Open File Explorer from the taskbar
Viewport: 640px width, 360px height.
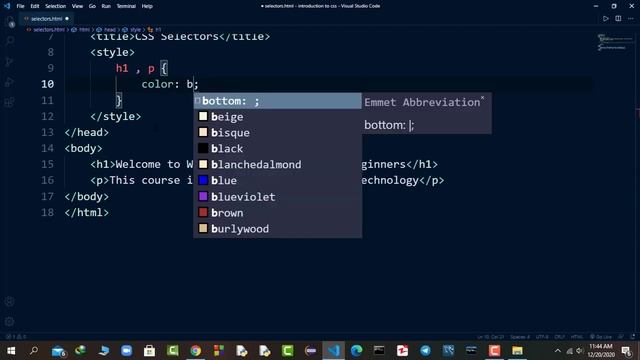tap(517, 351)
